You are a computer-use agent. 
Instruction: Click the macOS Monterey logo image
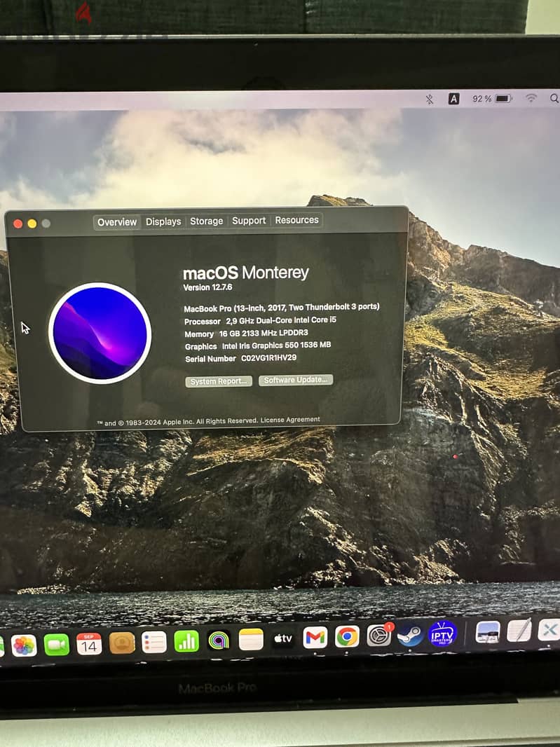(x=100, y=333)
